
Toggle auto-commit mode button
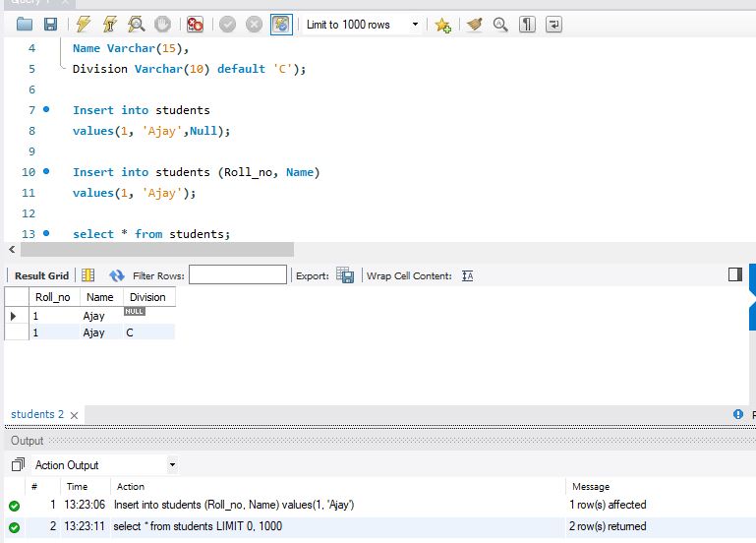(x=281, y=25)
